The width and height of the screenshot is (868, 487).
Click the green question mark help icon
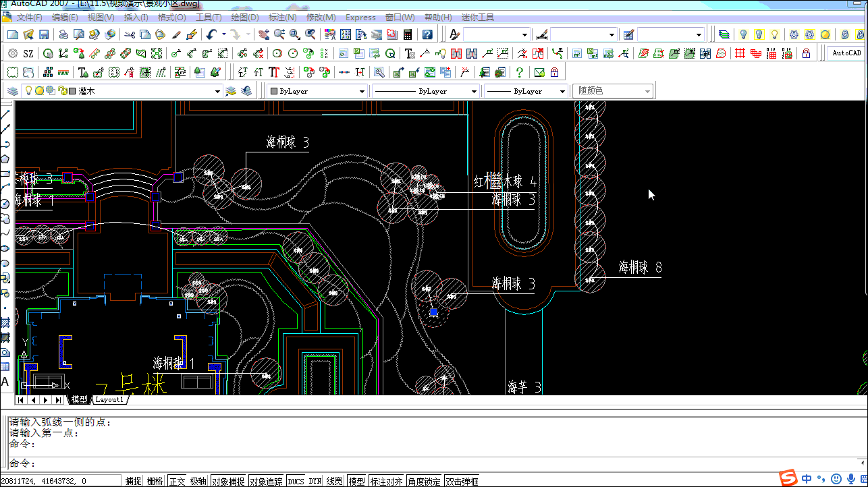[x=519, y=72]
